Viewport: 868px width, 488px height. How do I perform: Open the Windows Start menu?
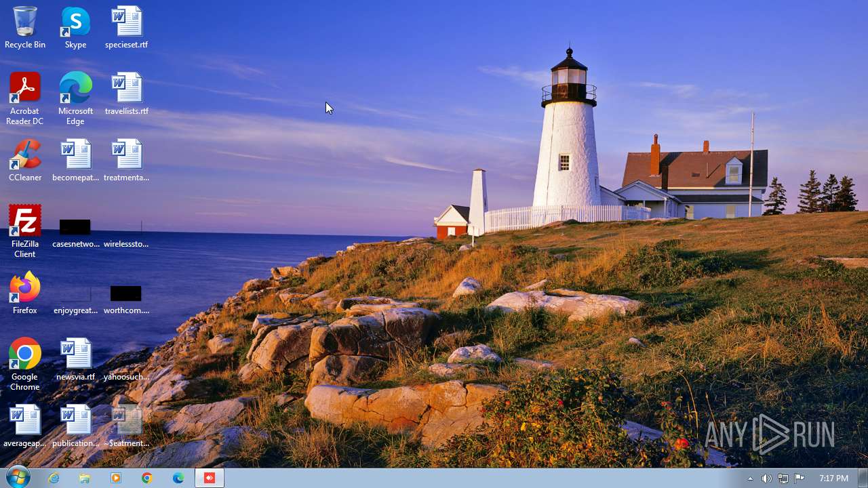(18, 477)
